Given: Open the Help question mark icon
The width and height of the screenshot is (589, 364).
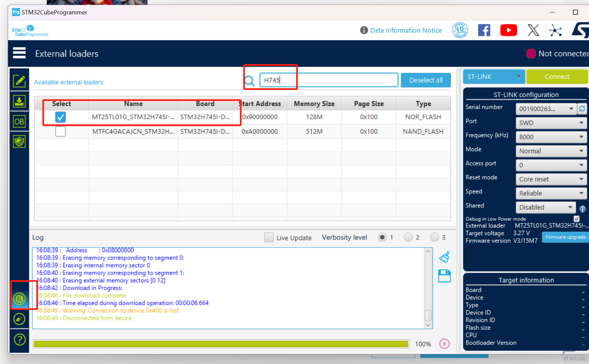Looking at the screenshot, I should tap(20, 340).
